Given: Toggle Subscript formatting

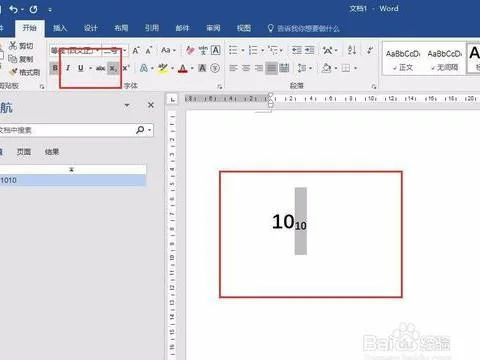Looking at the screenshot, I should 113,68.
